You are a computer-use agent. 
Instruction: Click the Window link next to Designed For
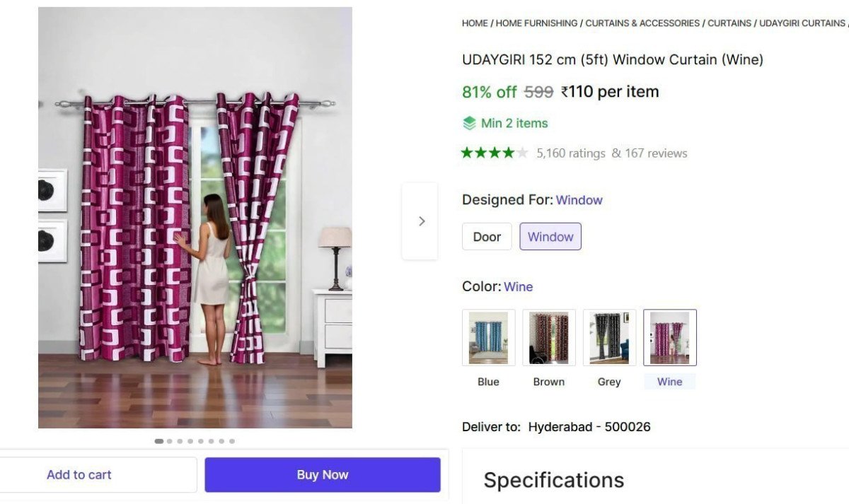579,200
